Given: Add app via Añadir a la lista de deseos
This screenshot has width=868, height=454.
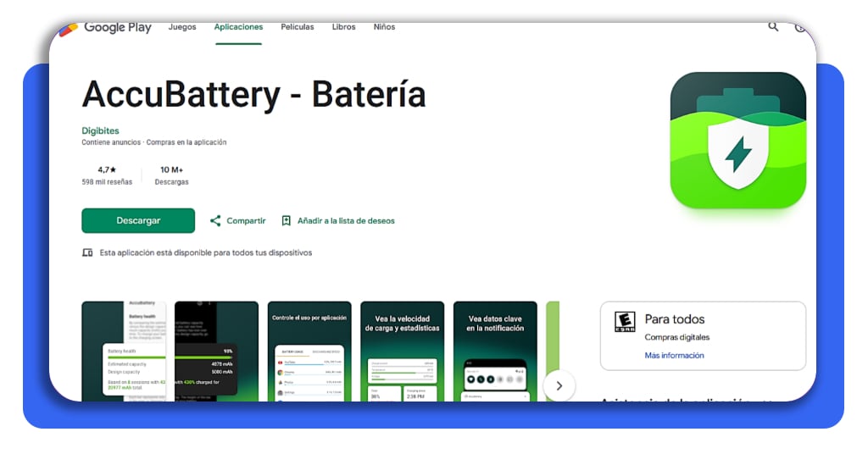Looking at the screenshot, I should [x=346, y=220].
